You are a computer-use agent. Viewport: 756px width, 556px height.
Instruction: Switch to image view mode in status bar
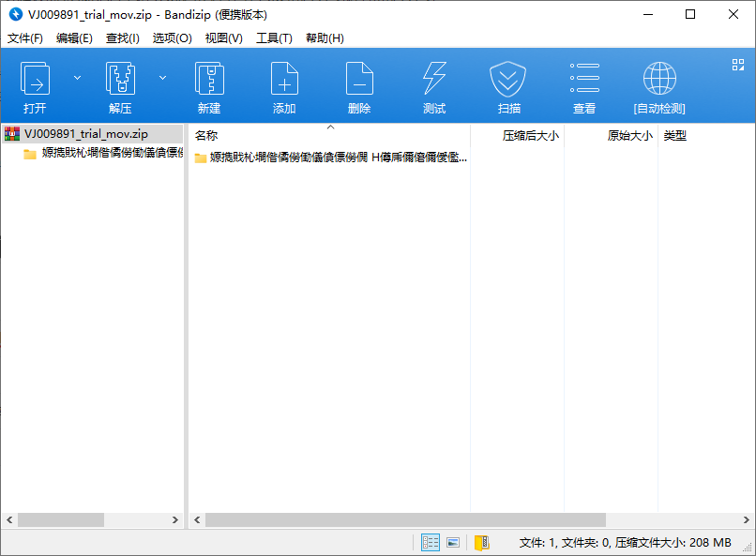click(453, 542)
